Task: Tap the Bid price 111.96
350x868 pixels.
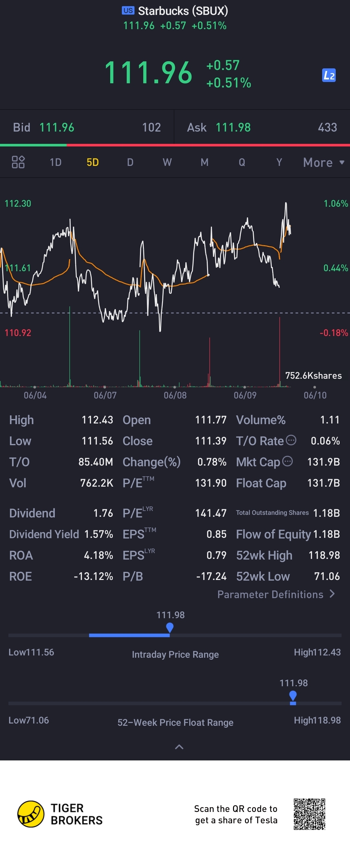Action: pyautogui.click(x=57, y=127)
